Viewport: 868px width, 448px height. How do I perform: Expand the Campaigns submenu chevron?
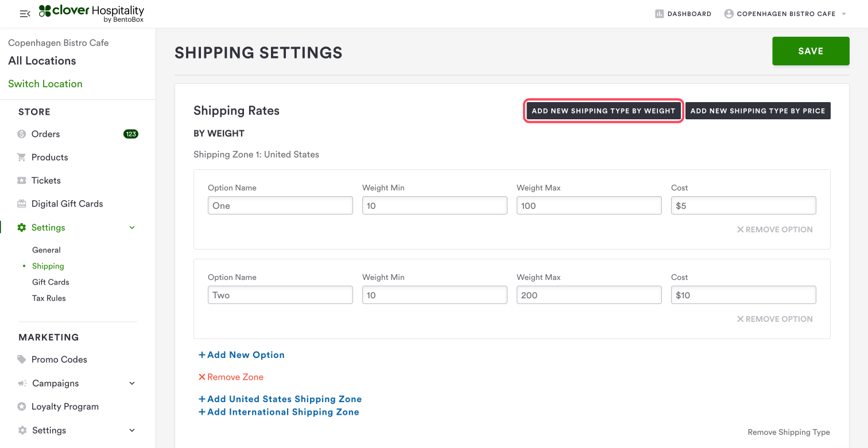132,383
